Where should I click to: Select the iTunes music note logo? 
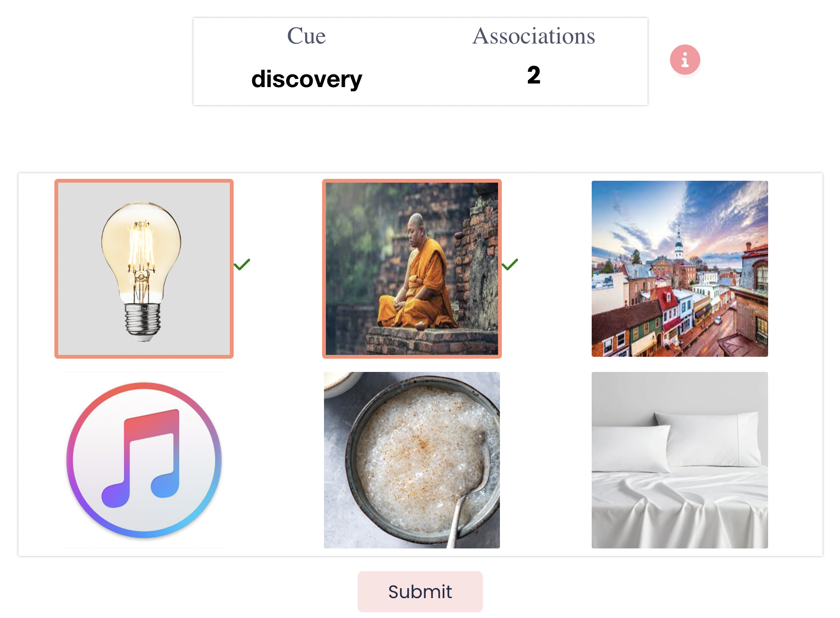coord(144,460)
